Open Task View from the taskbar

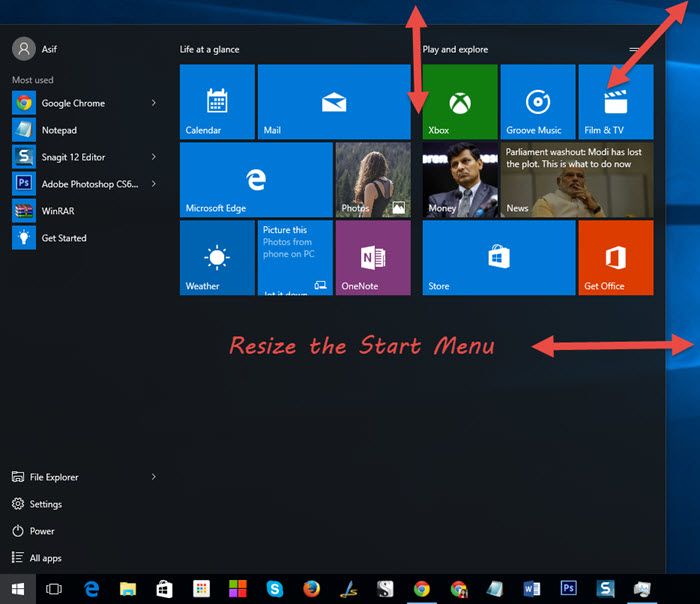tap(54, 589)
